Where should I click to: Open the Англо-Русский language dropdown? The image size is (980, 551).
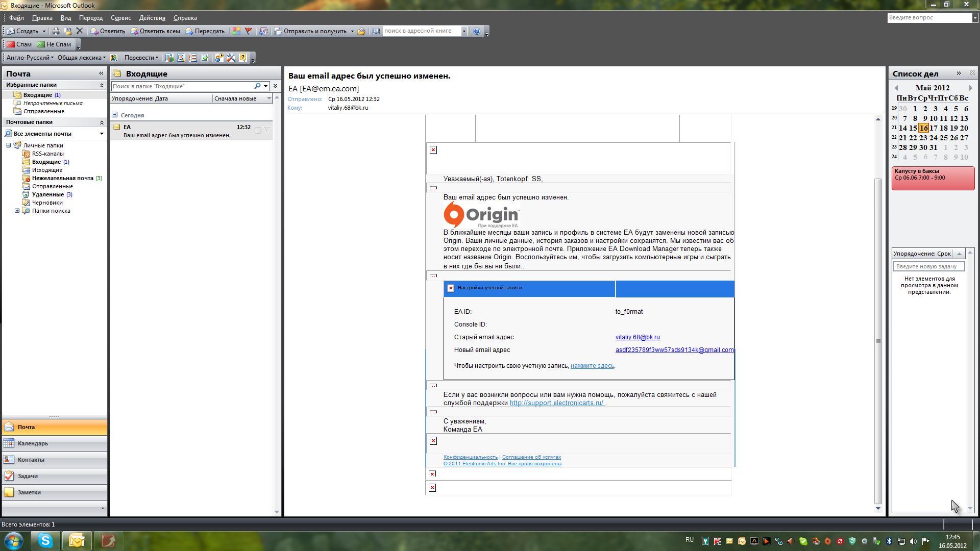pos(30,58)
